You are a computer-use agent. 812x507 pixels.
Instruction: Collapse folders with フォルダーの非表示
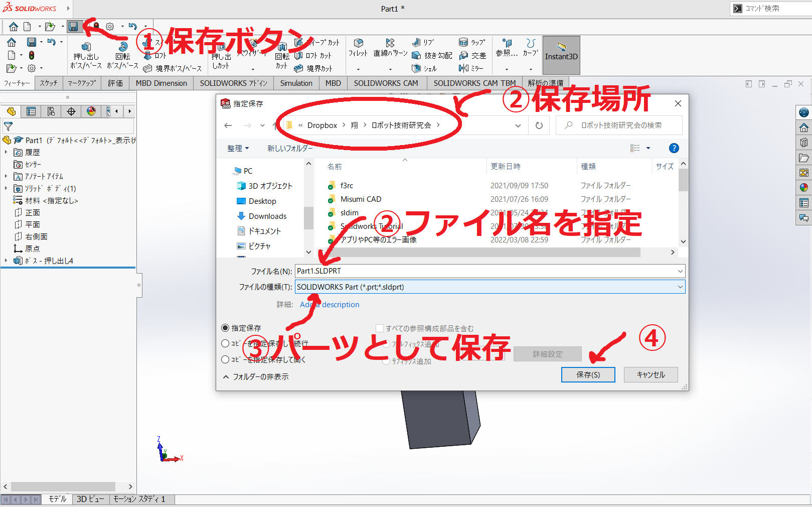tap(256, 376)
